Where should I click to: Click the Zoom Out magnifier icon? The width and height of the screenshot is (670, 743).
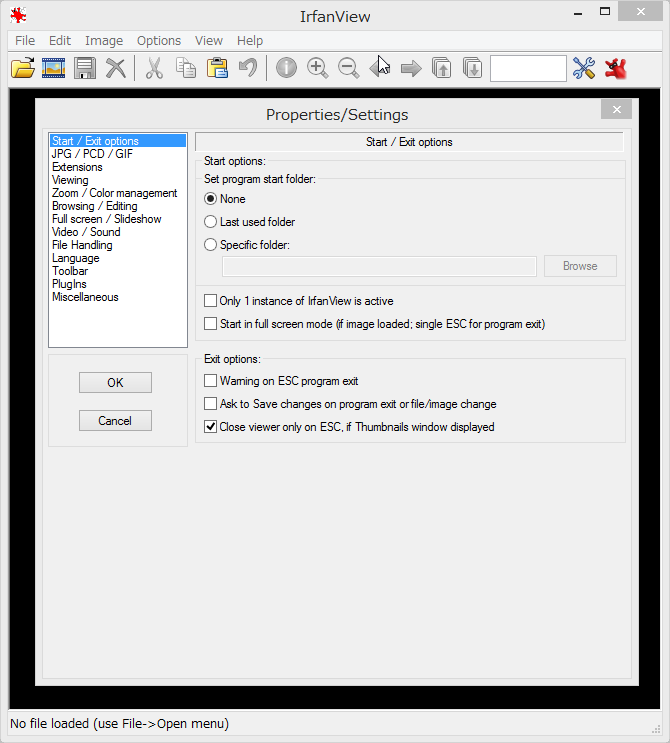(x=349, y=68)
